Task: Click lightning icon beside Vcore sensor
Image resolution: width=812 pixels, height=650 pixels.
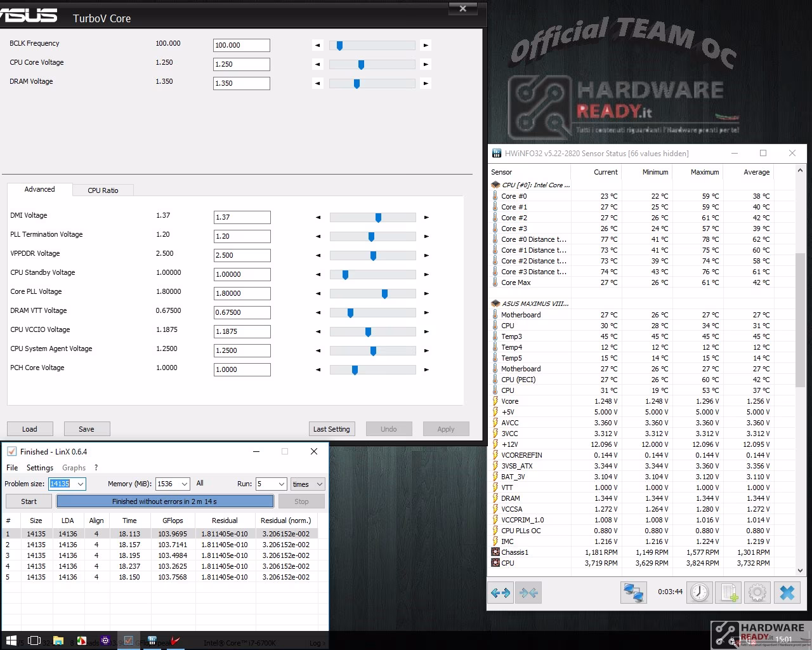Action: pyautogui.click(x=495, y=401)
